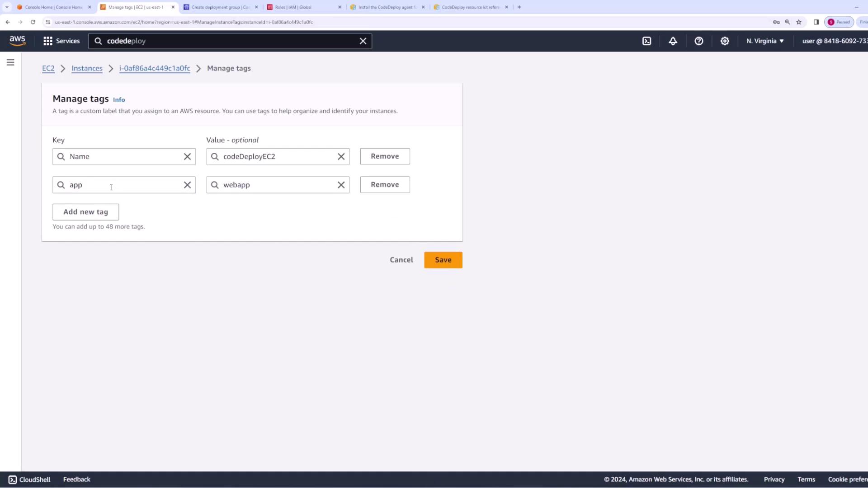Screen dimensions: 868x488
Task: Open the password key icon in address bar
Action: click(776, 22)
